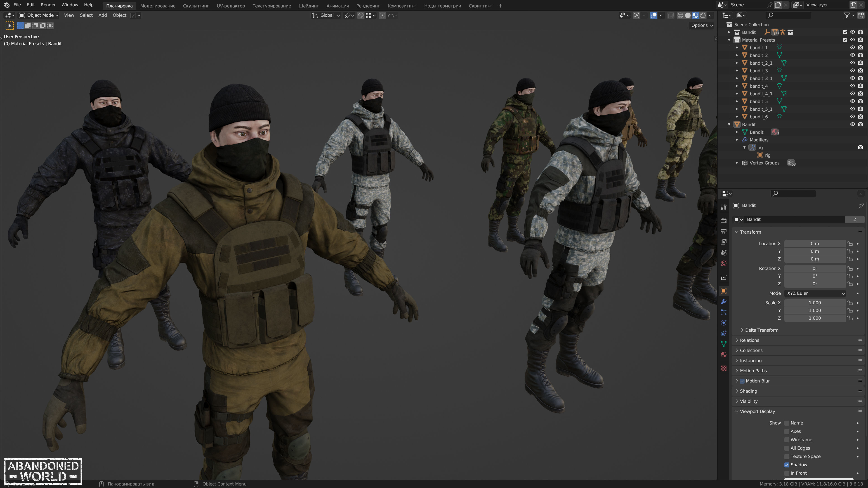
Task: Open the Object Constraints properties tab
Action: click(723, 333)
